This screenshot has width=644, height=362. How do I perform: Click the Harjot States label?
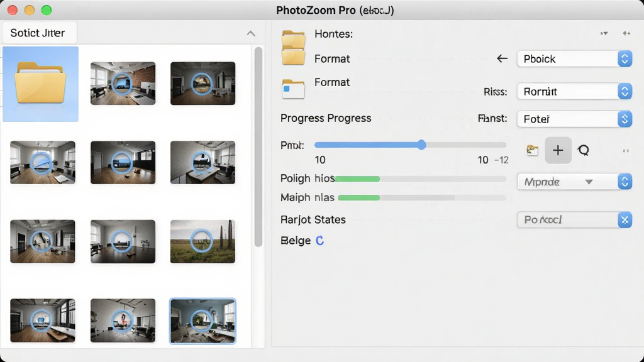313,219
